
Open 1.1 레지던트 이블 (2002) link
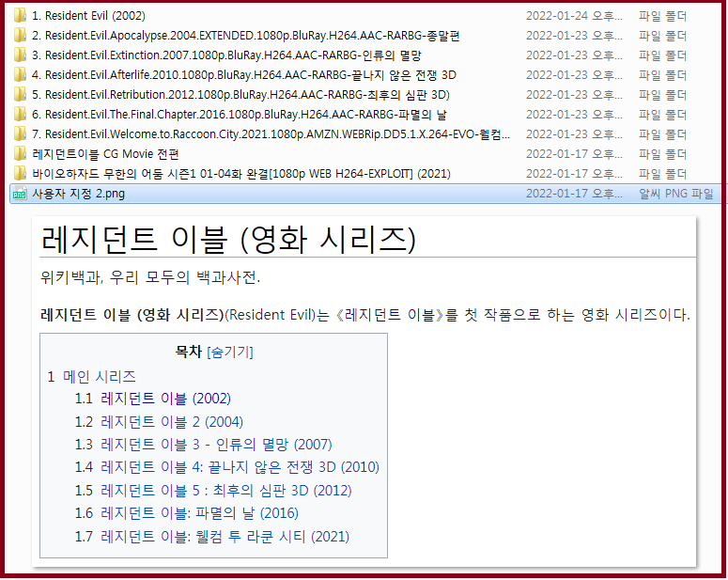coord(165,399)
